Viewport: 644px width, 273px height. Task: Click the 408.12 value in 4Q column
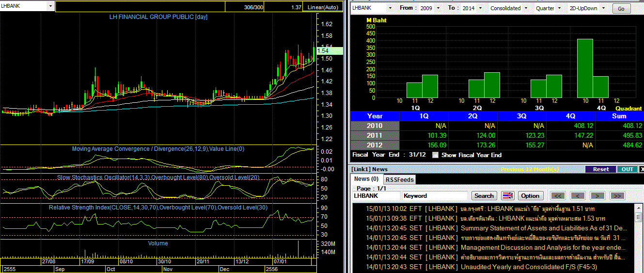tap(583, 126)
